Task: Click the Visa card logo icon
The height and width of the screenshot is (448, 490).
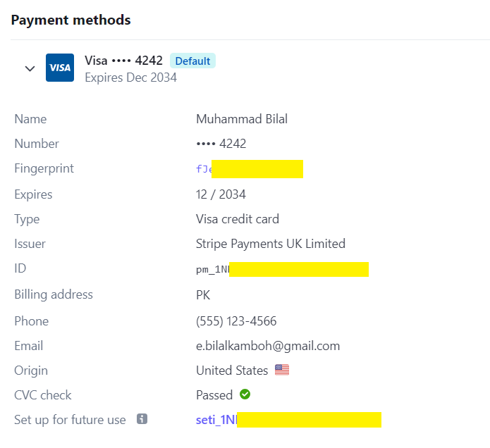Action: [60, 68]
